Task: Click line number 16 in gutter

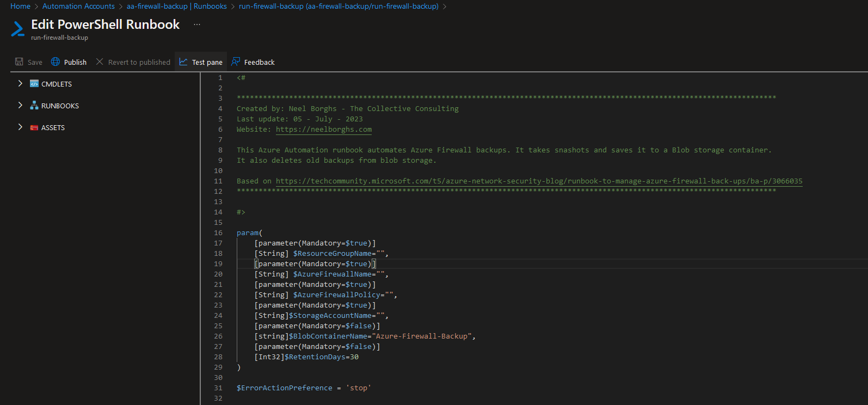Action: tap(218, 232)
